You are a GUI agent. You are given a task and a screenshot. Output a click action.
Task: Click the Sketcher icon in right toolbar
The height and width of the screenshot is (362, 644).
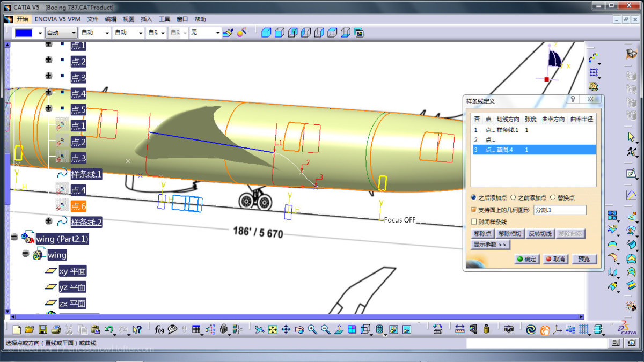click(631, 173)
